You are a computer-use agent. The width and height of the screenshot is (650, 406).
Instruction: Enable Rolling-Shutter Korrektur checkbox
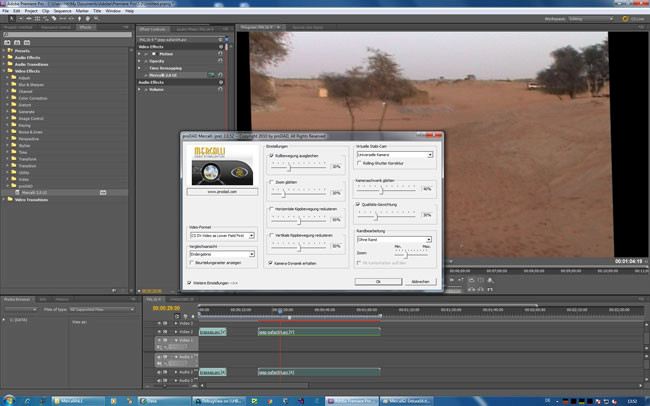point(359,163)
